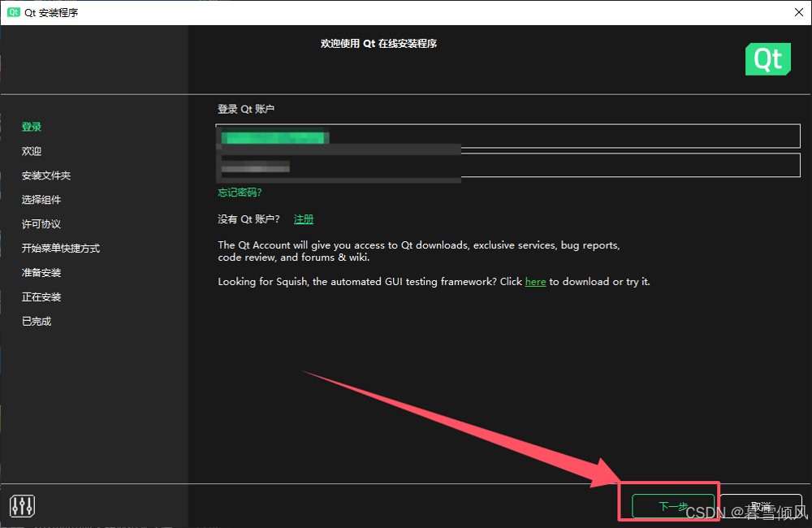Click the 登录 Qt 账户 heading
This screenshot has width=812, height=528.
(x=246, y=109)
